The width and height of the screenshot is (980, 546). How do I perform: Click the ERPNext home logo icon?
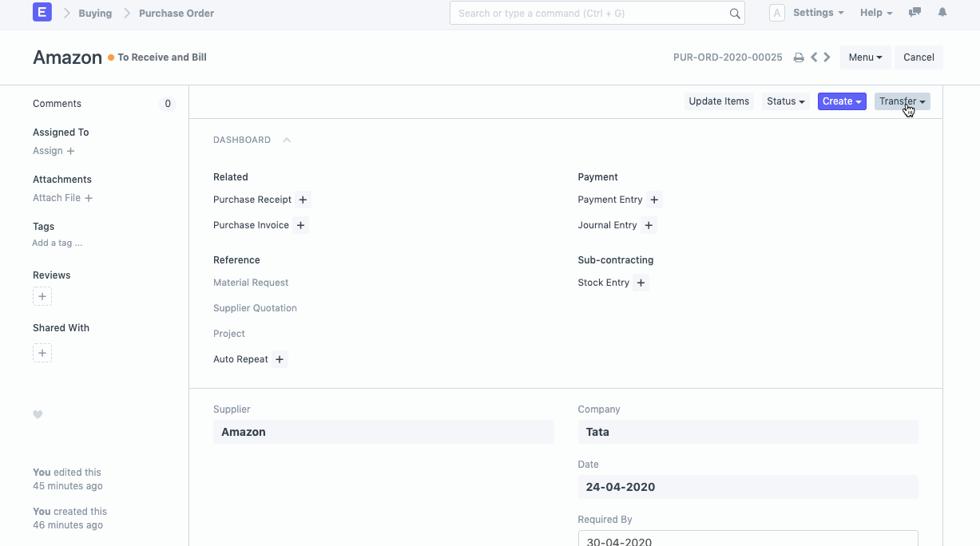42,13
